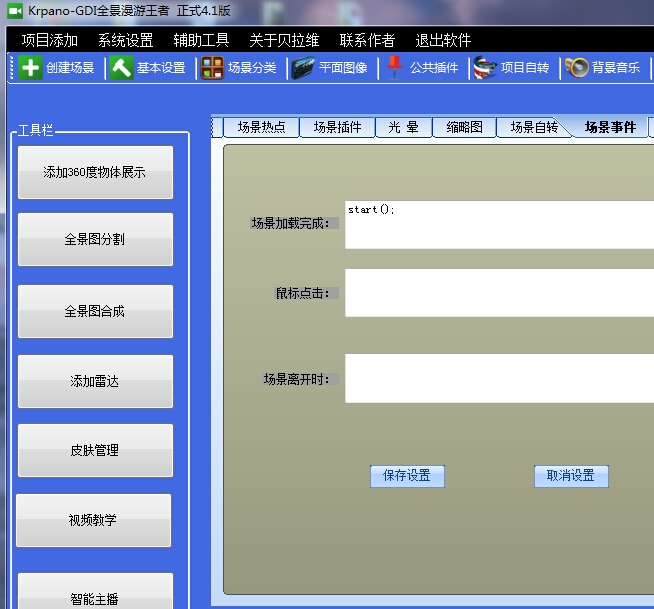Open 项目自转 toolbar label
Screen dimensions: 654x609
tap(525, 68)
